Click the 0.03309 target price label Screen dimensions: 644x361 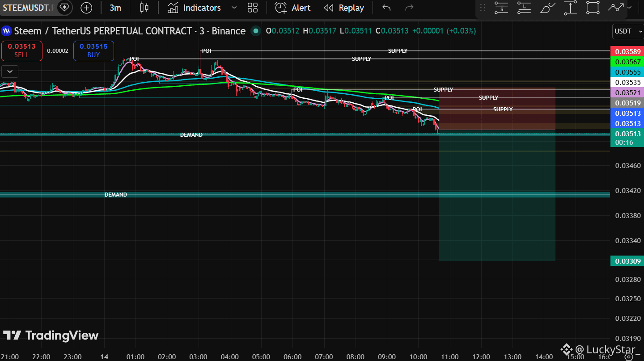pyautogui.click(x=628, y=261)
